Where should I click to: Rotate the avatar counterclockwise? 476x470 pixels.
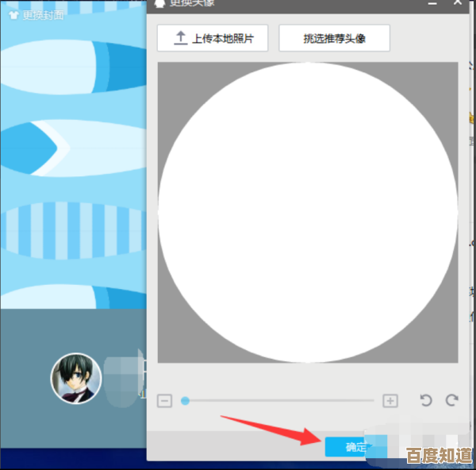(426, 401)
